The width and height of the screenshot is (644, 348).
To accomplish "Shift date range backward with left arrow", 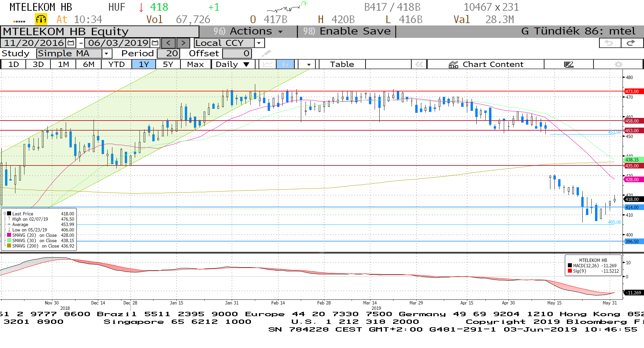I will point(168,43).
